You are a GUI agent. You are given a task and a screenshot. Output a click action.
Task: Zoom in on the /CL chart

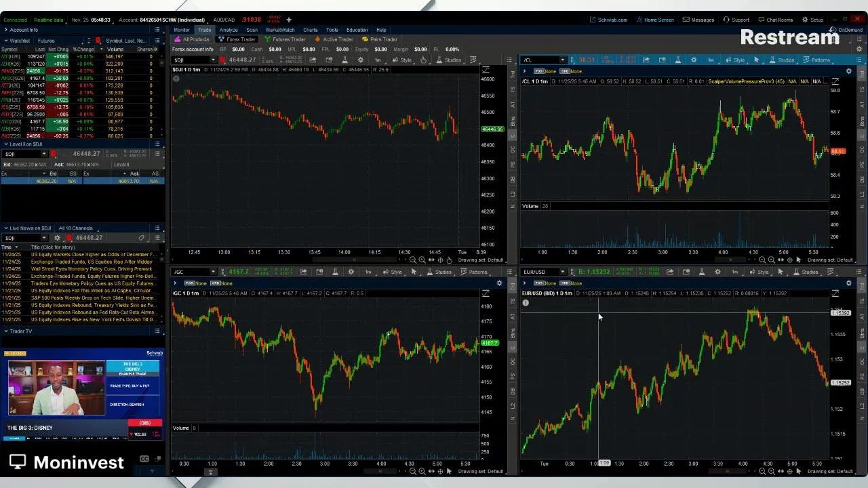[x=771, y=260]
